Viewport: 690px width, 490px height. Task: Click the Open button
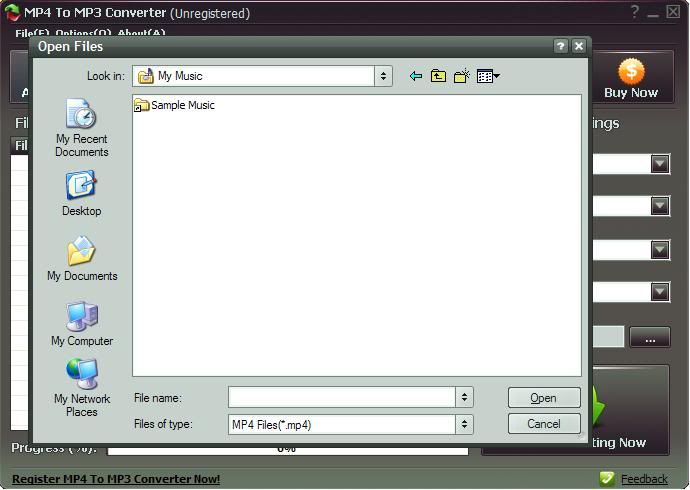coord(544,398)
